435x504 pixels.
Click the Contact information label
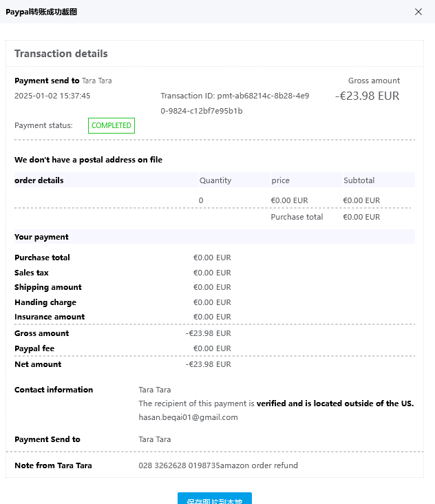(x=54, y=390)
